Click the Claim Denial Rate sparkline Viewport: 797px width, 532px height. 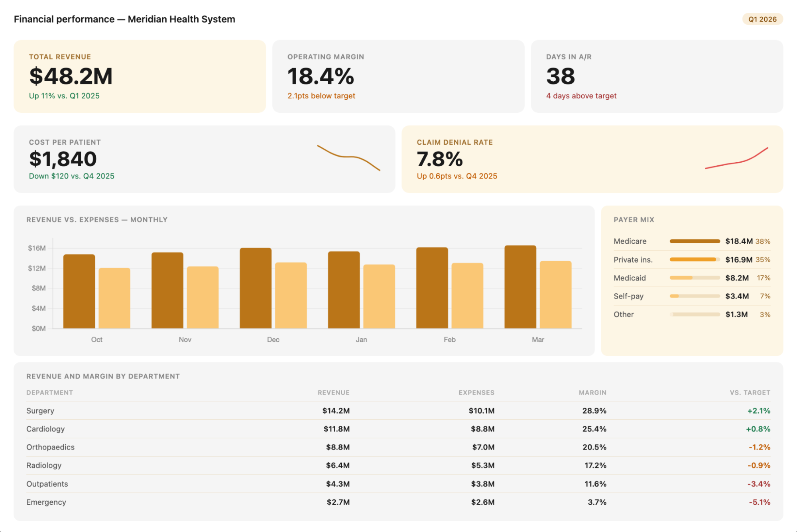click(736, 158)
